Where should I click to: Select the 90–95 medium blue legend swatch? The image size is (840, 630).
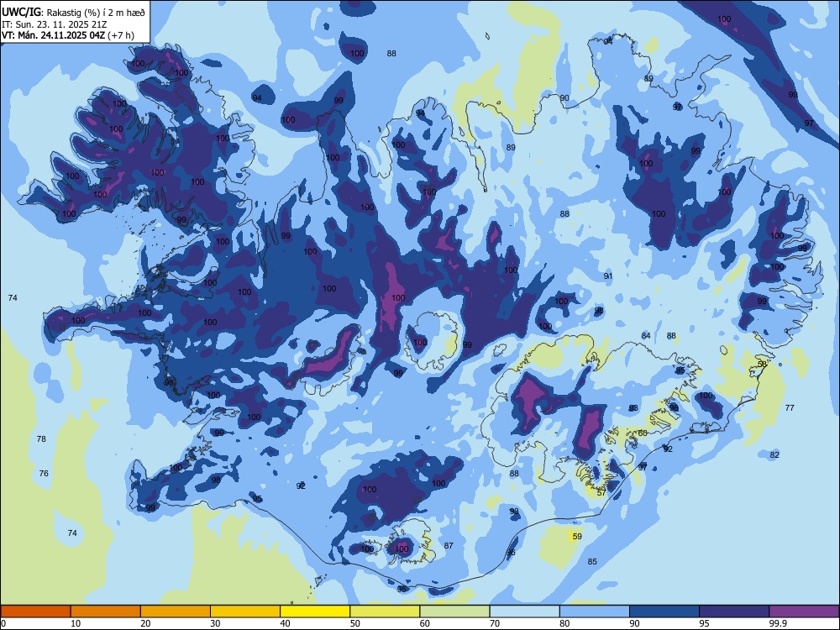click(664, 612)
